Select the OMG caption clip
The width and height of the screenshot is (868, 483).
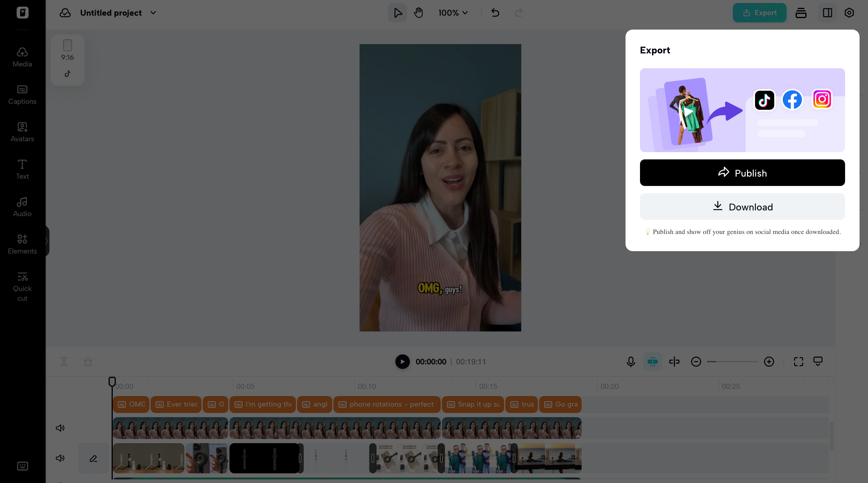point(131,405)
